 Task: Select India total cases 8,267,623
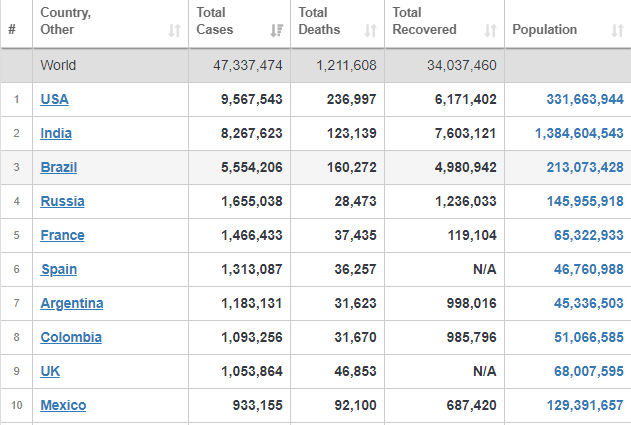pos(252,133)
